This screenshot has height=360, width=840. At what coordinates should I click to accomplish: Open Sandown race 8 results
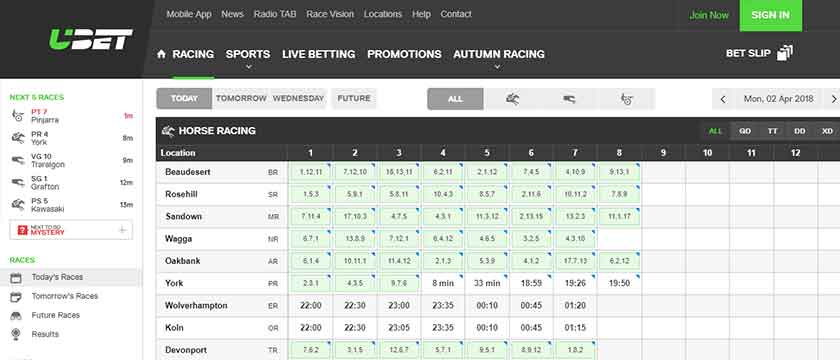pyautogui.click(x=619, y=216)
